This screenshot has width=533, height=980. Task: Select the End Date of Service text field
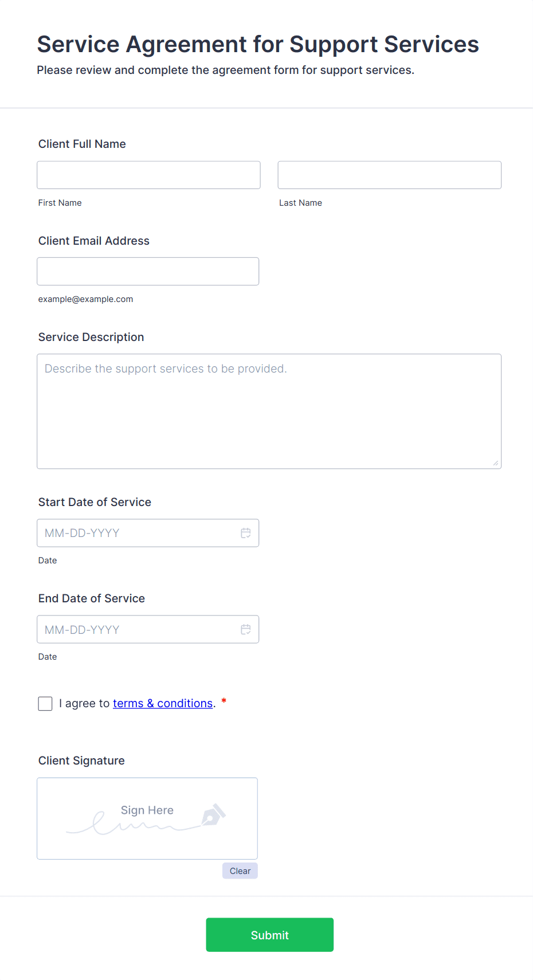138,629
